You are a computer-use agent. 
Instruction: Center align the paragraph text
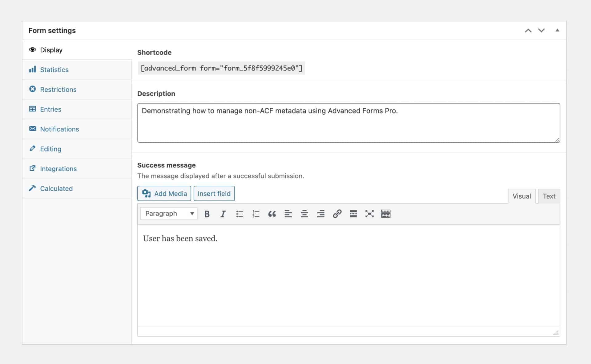pos(304,214)
